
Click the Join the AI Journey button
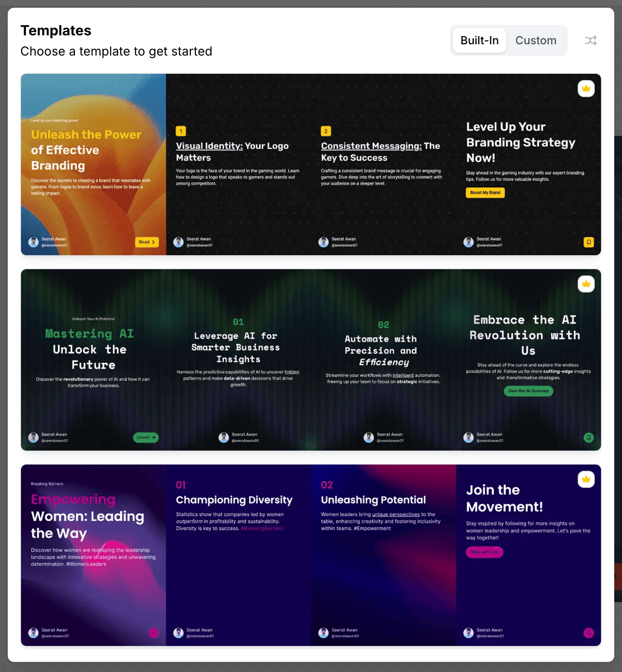(528, 391)
